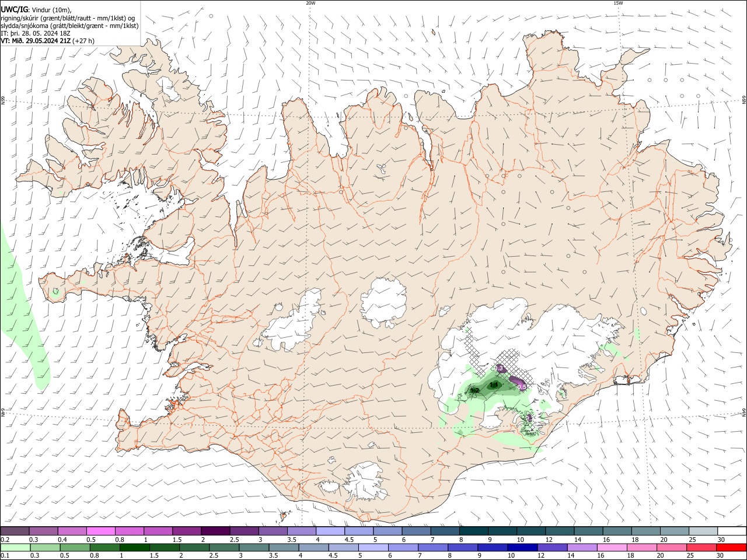Viewport: 747px width, 560px height.
Task: Click the '0.1' label of the lower scale
Action: click(x=5, y=556)
